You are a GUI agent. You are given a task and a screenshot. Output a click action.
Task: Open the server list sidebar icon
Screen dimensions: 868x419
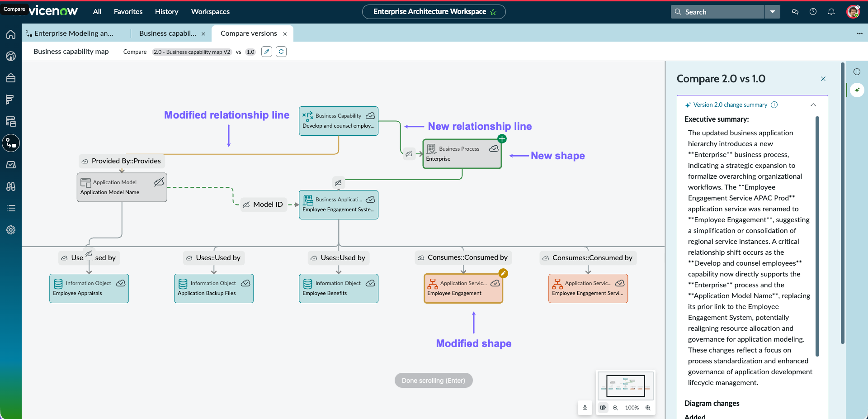[11, 121]
